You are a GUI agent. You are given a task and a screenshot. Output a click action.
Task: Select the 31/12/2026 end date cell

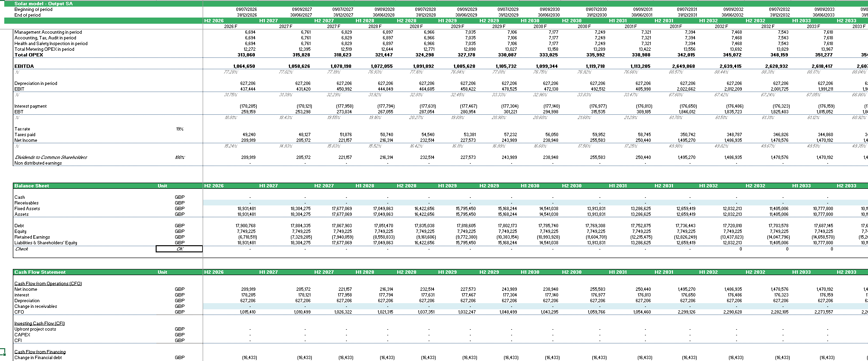coord(246,15)
